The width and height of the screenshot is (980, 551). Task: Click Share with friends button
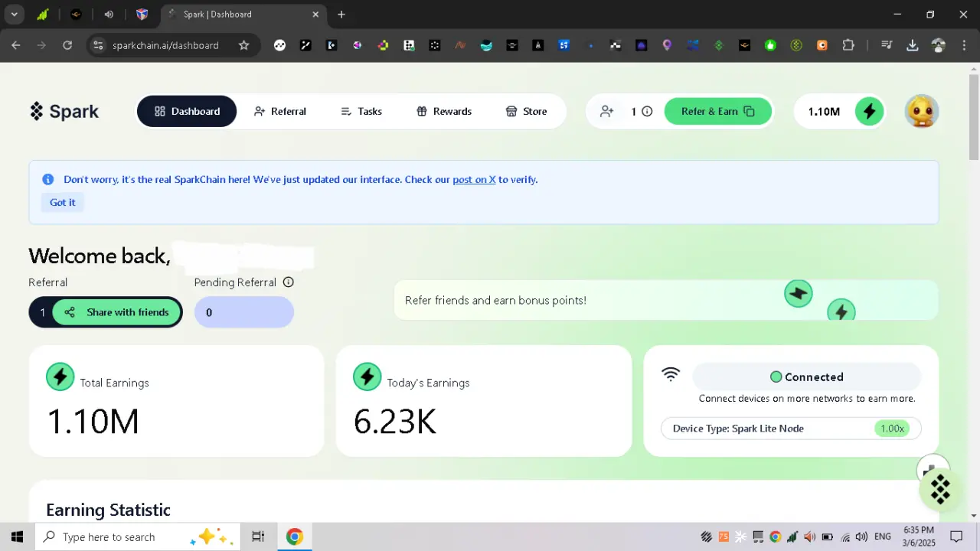point(116,312)
